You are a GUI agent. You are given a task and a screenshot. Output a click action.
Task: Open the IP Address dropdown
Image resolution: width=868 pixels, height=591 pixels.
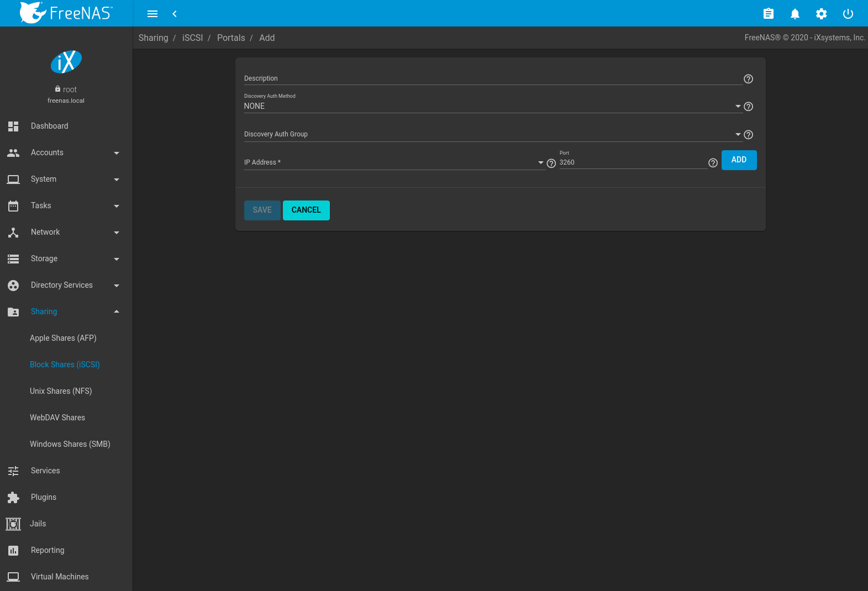(393, 162)
